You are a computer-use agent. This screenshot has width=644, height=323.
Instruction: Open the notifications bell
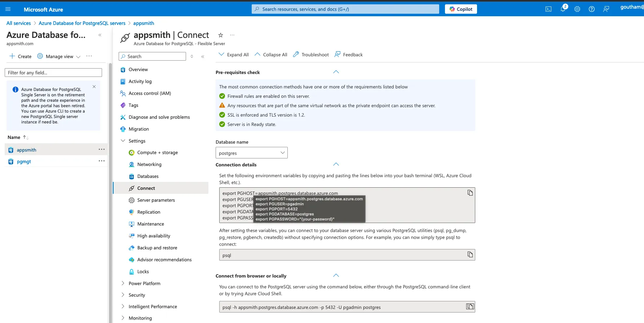tap(563, 9)
